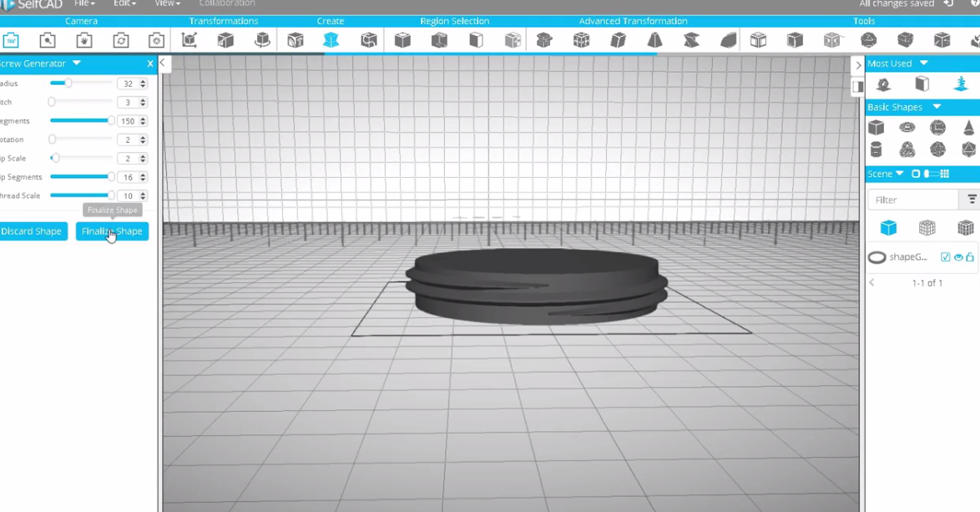Activate the camera rotate tool
Image resolution: width=980 pixels, height=512 pixels.
coord(121,41)
